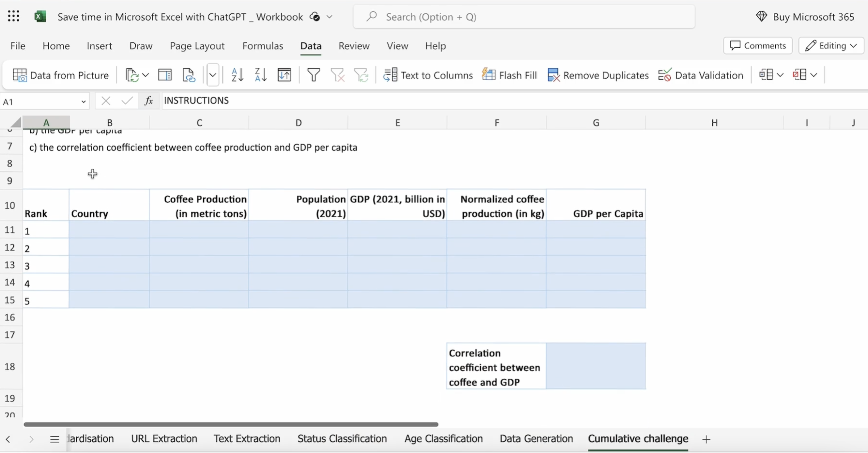Expand the Refresh All dropdown arrow

(146, 75)
